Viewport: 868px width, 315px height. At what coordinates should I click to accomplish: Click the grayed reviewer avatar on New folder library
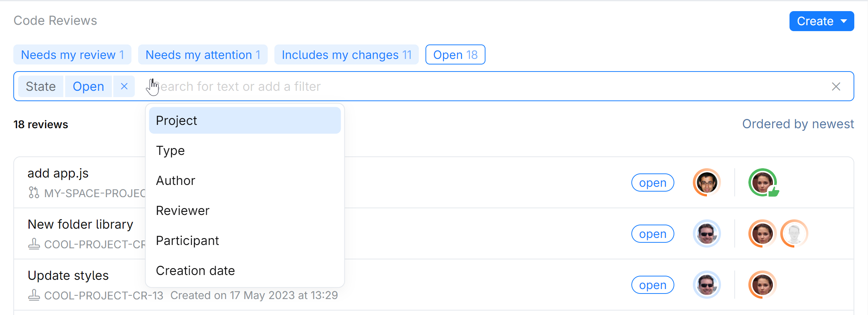(794, 233)
